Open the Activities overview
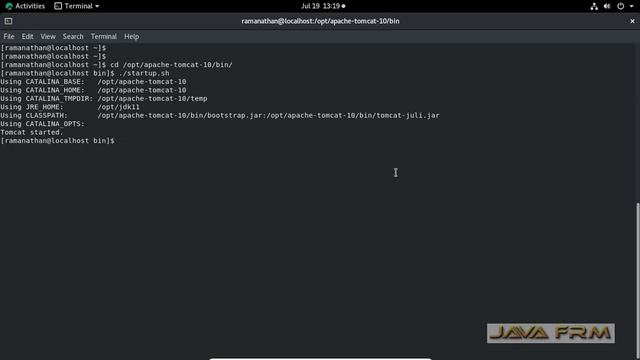 click(x=25, y=6)
